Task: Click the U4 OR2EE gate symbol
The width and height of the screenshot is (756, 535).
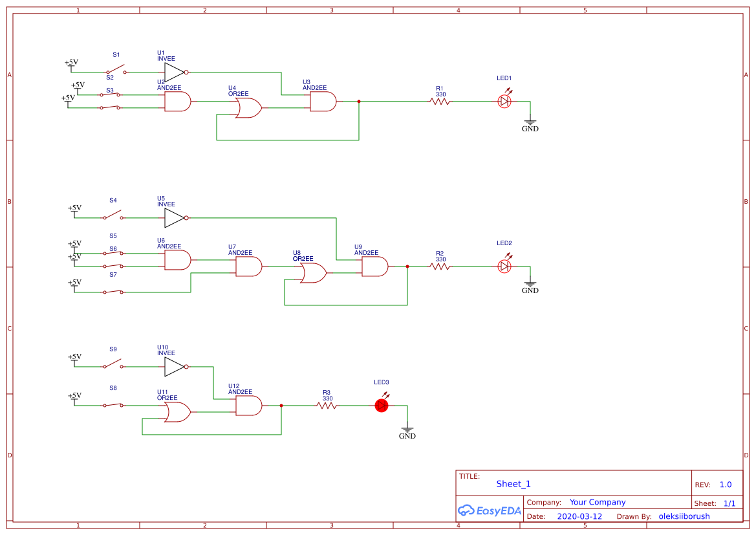Action: [248, 108]
